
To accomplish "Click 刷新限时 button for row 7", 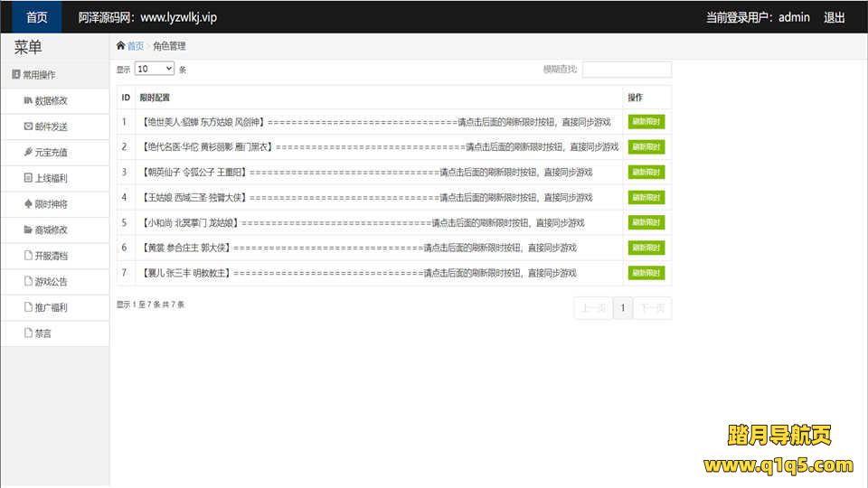I will [646, 273].
